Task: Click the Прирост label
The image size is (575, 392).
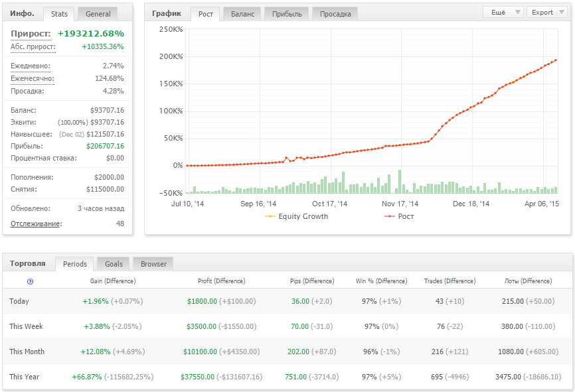Action: [x=31, y=34]
